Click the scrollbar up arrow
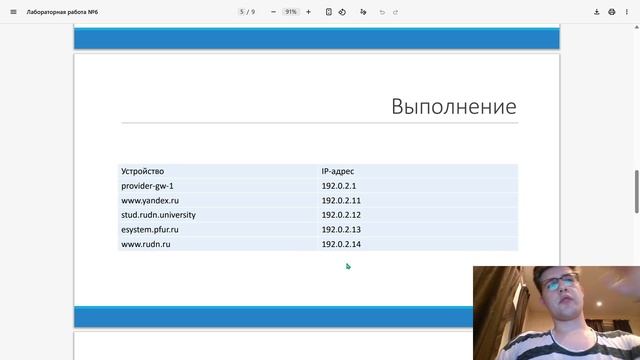 [636, 27]
